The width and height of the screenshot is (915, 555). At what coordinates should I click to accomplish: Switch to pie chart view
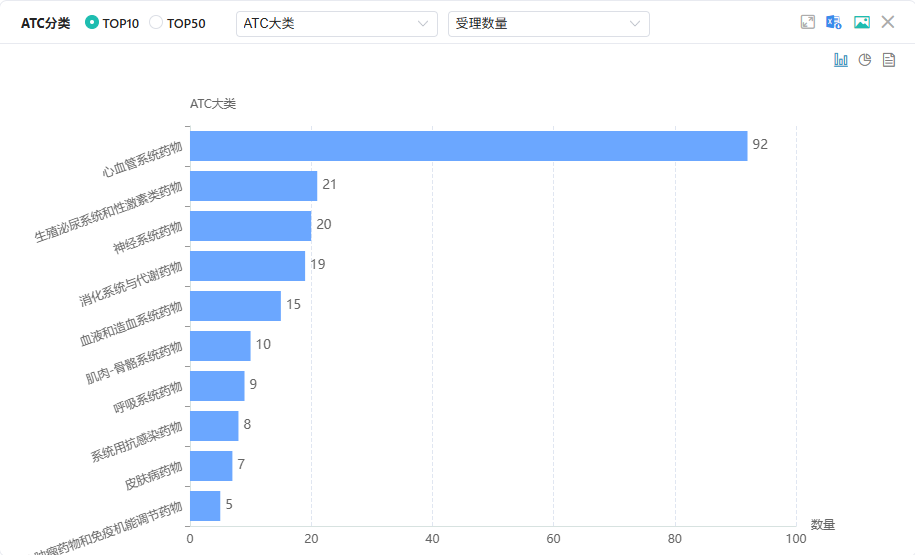(x=865, y=60)
